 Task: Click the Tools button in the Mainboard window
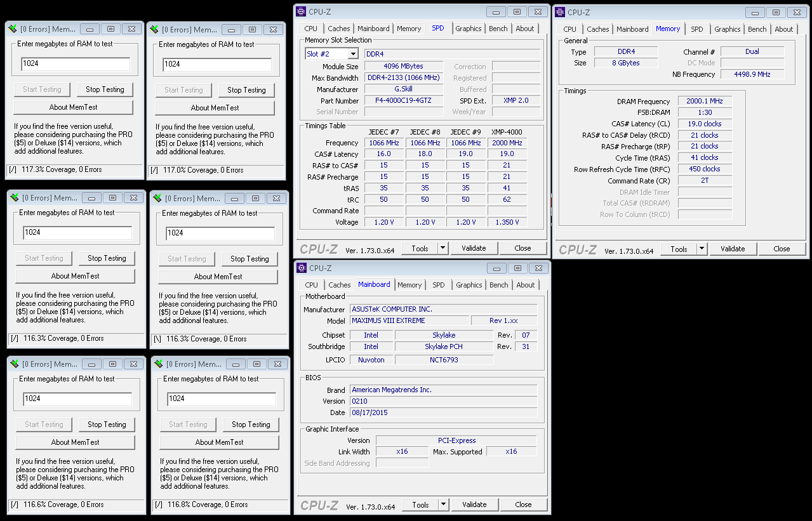[x=421, y=505]
